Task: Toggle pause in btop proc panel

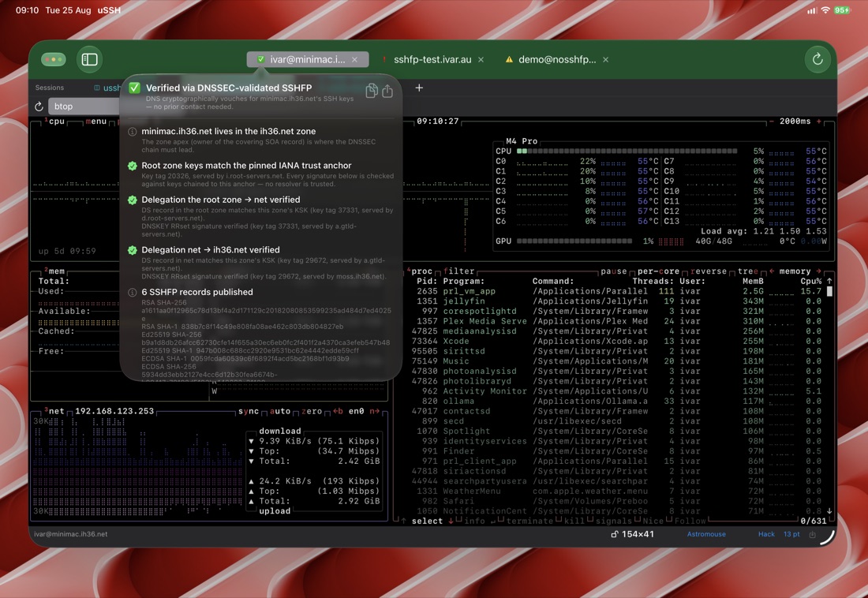Action: (x=614, y=271)
